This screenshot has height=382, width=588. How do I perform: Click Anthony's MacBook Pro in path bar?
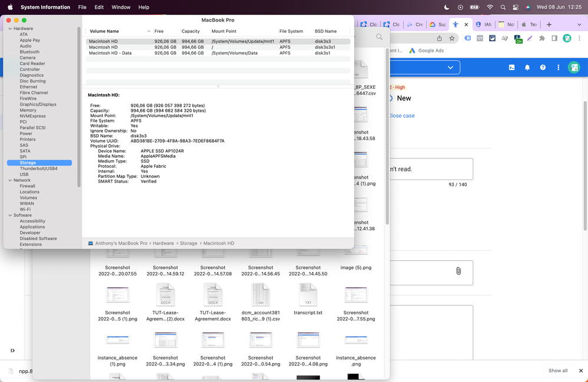pyautogui.click(x=121, y=243)
